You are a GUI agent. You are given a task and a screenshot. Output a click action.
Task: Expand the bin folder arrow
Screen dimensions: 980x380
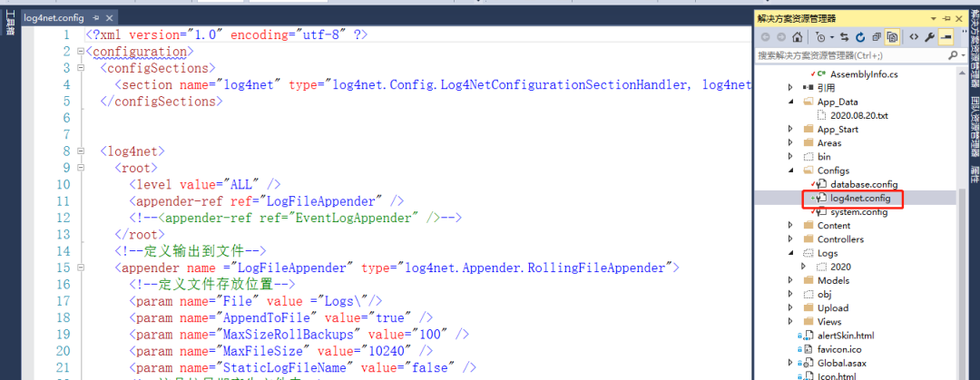tap(790, 157)
